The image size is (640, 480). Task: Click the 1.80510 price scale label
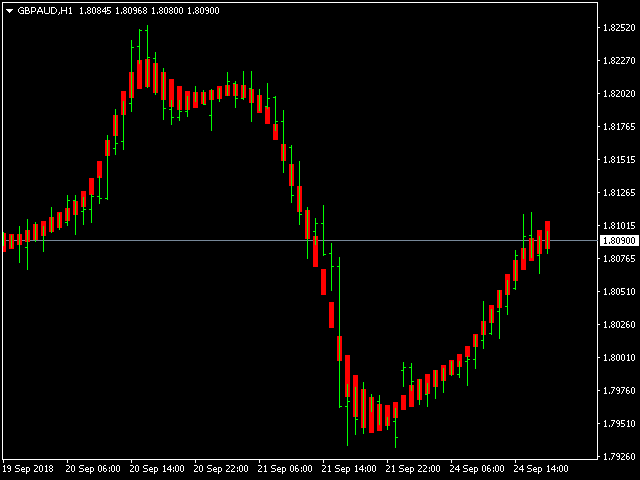619,292
